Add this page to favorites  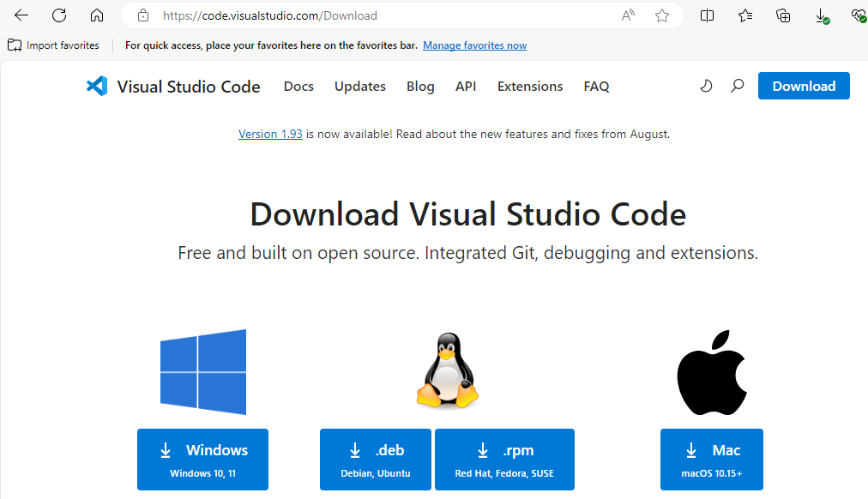(x=662, y=15)
